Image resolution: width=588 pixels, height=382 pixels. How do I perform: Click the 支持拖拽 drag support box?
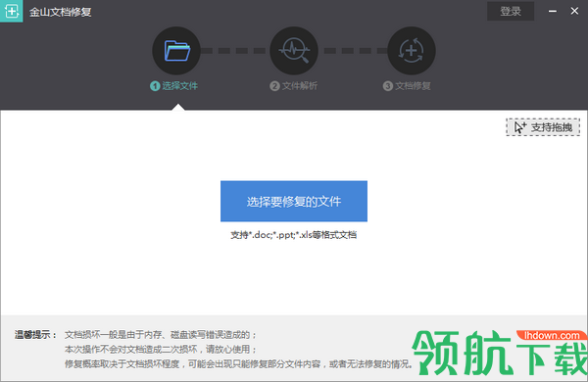point(543,127)
